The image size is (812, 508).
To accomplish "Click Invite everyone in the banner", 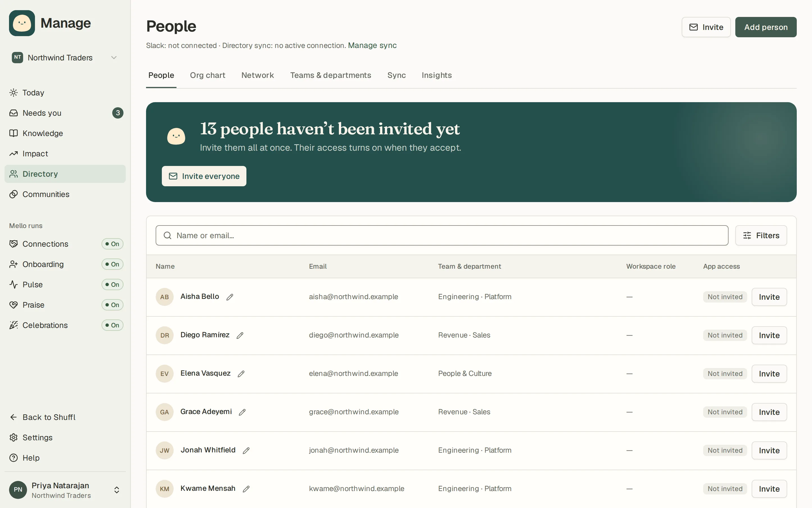I will click(x=204, y=176).
